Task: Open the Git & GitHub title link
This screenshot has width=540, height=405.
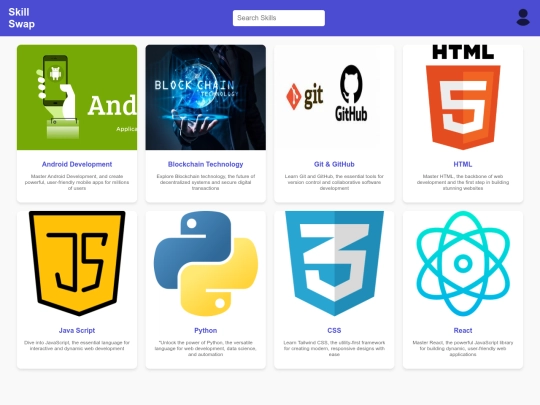Action: pos(334,164)
